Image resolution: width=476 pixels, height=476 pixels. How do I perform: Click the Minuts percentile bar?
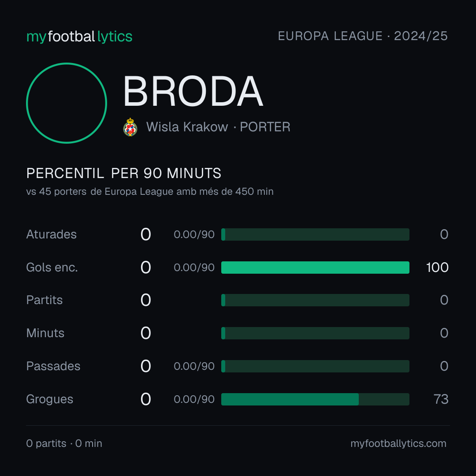pos(315,333)
